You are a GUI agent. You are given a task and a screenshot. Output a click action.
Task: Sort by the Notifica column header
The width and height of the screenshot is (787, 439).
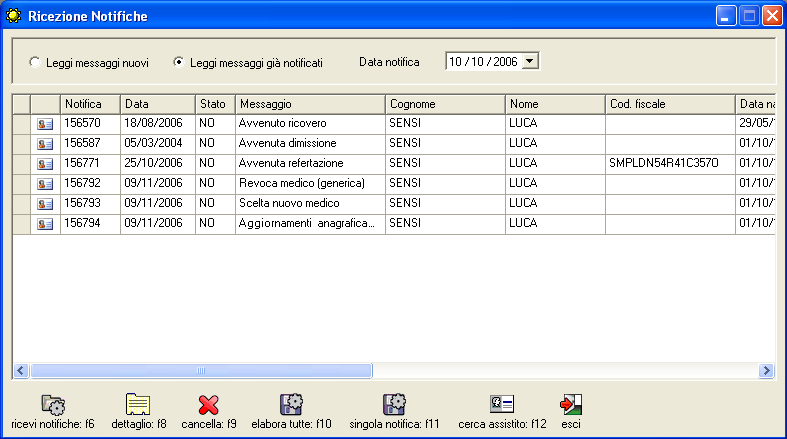(90, 104)
